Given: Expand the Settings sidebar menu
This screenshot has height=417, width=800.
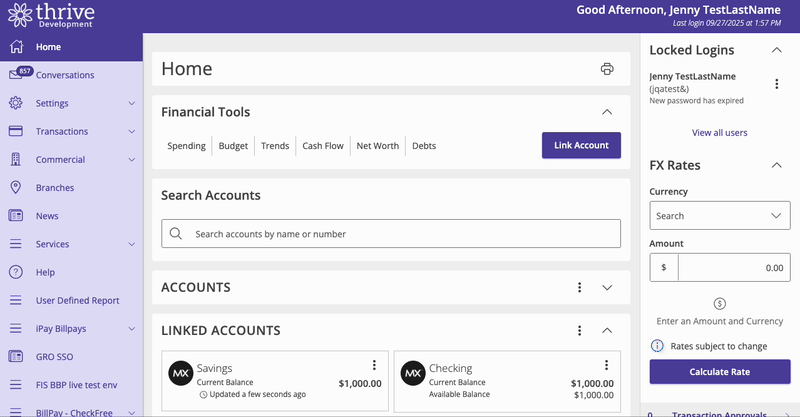Looking at the screenshot, I should [x=131, y=103].
